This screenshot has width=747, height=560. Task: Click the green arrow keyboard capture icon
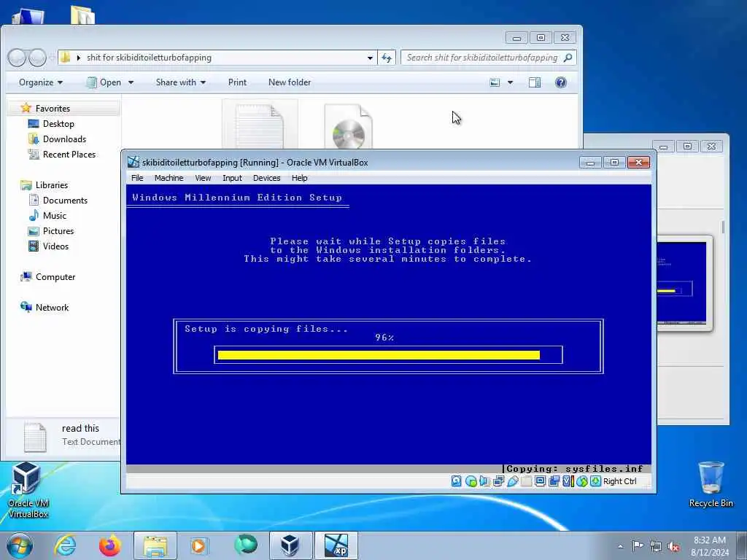tap(595, 481)
